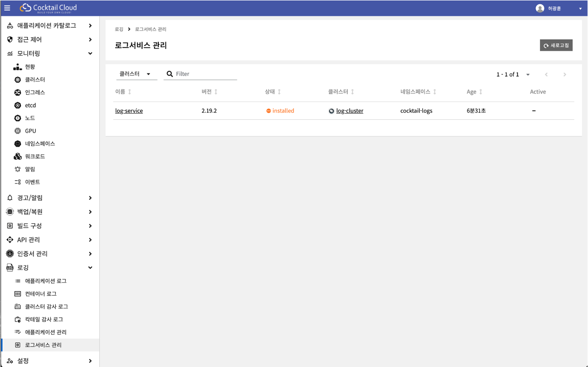Viewport: 588px width, 367px height.
Task: Collapse the 모니터링 menu section
Action: (x=90, y=54)
